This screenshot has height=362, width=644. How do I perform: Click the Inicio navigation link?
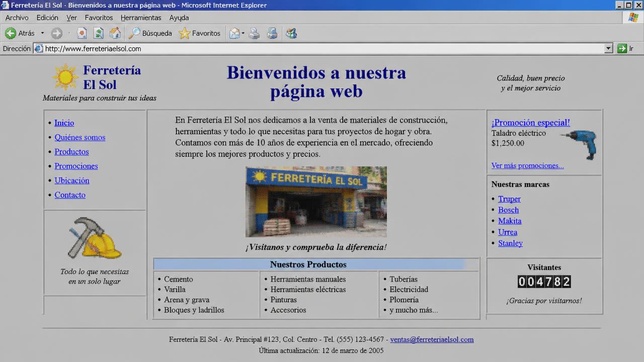pyautogui.click(x=64, y=123)
